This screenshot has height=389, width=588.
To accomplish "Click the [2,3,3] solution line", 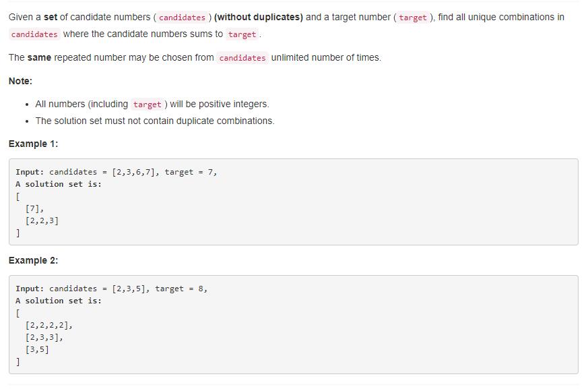I will 44,337.
